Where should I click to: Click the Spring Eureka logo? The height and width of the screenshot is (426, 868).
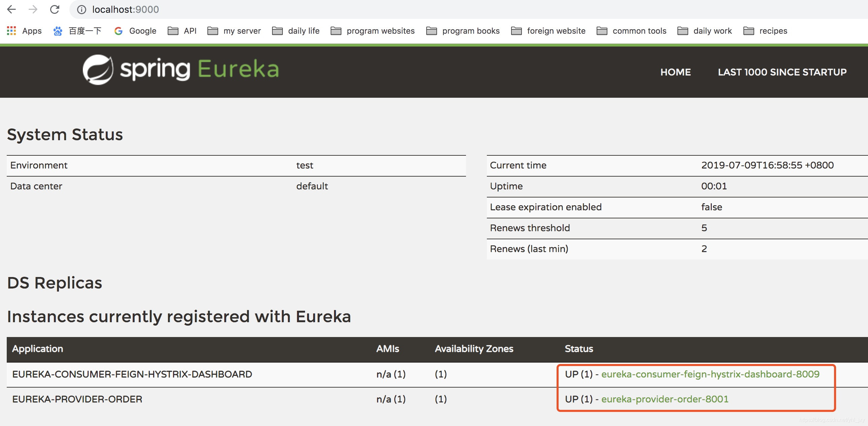tap(181, 69)
